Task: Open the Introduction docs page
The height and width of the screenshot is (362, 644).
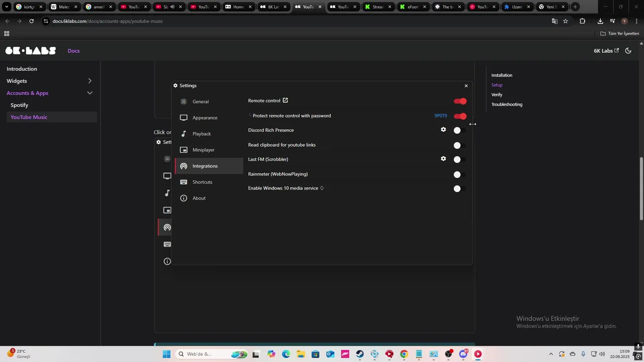Action: pyautogui.click(x=22, y=69)
